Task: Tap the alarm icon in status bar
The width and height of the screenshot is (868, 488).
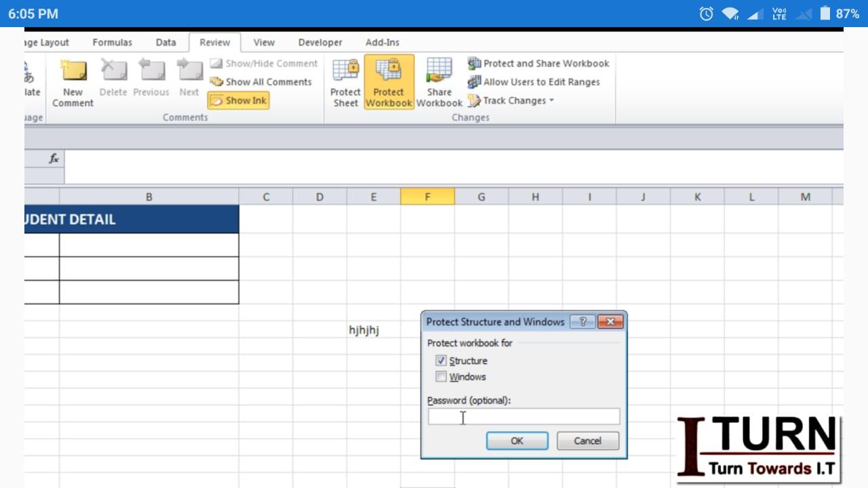Action: pos(706,14)
